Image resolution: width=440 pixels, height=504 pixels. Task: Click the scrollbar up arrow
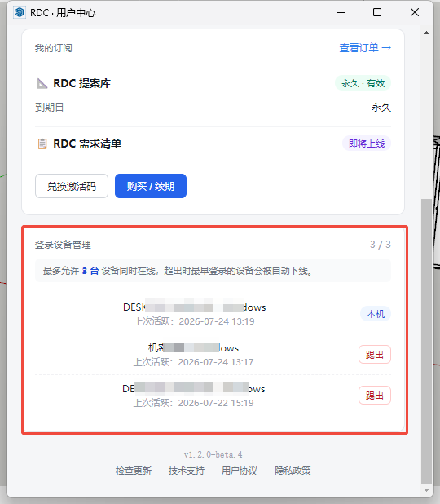[x=426, y=33]
